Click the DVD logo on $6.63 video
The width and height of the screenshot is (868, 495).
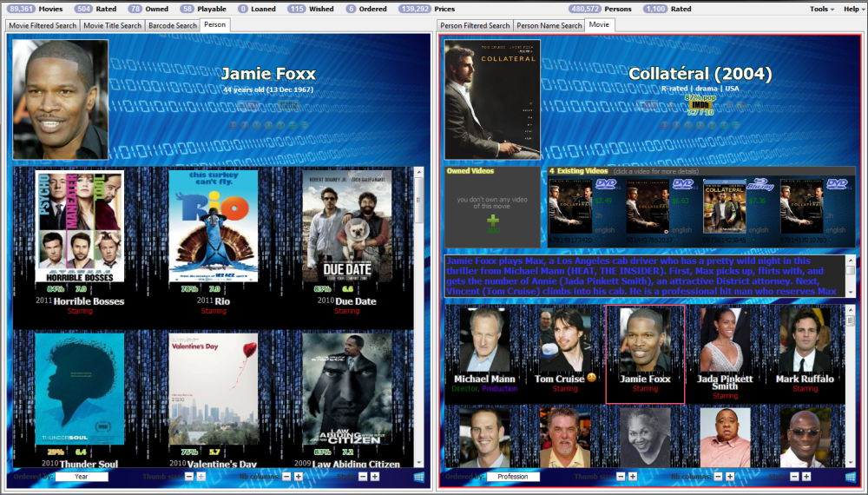682,184
